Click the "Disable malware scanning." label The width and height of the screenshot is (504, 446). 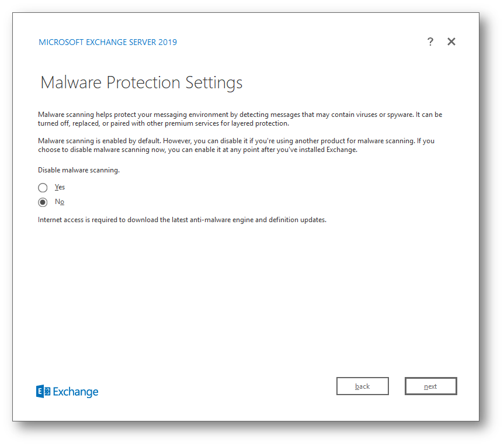click(x=79, y=170)
